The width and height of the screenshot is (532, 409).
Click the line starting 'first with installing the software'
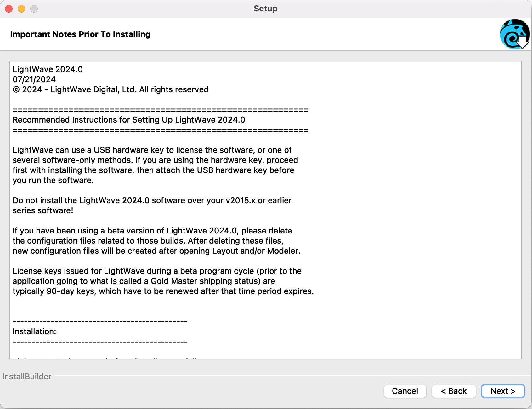coord(153,170)
